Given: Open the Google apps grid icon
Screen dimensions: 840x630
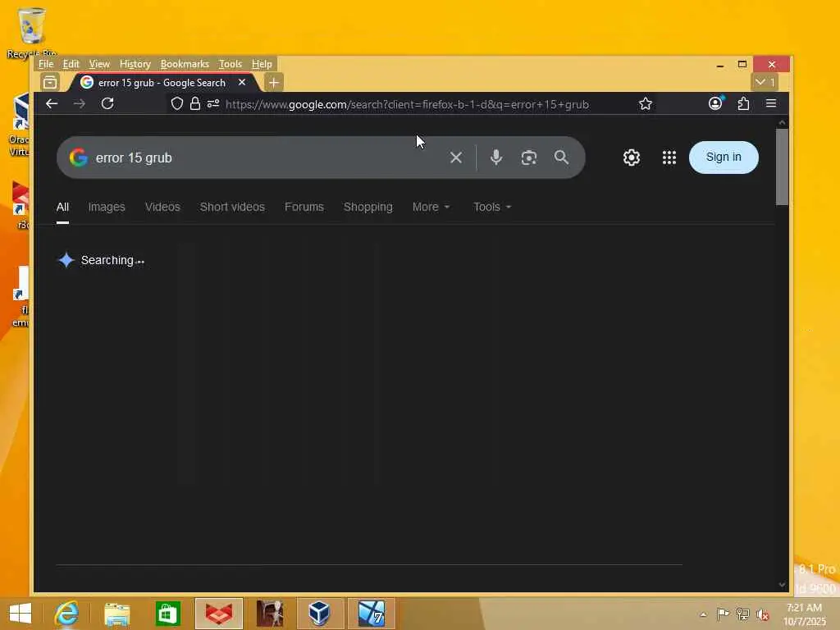Looking at the screenshot, I should [x=669, y=157].
